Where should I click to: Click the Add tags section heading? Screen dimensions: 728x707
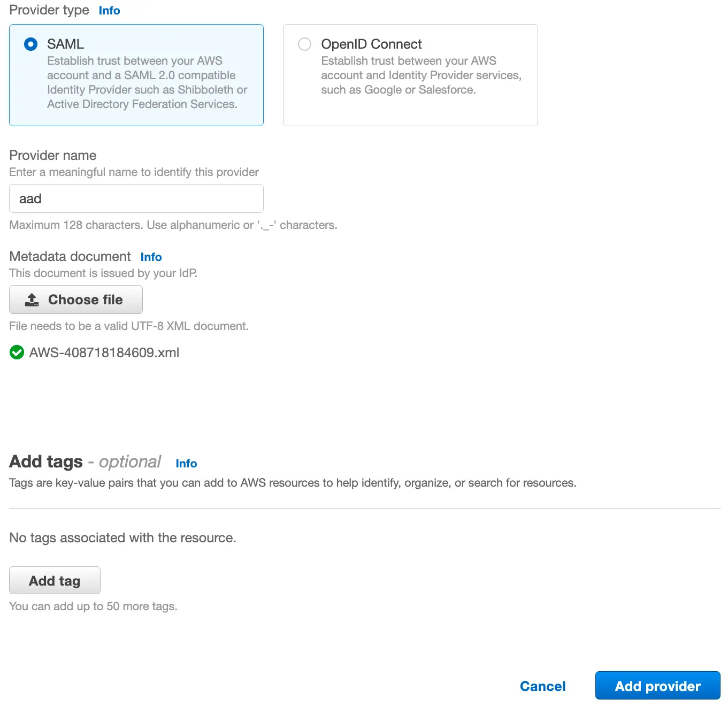pyautogui.click(x=47, y=462)
